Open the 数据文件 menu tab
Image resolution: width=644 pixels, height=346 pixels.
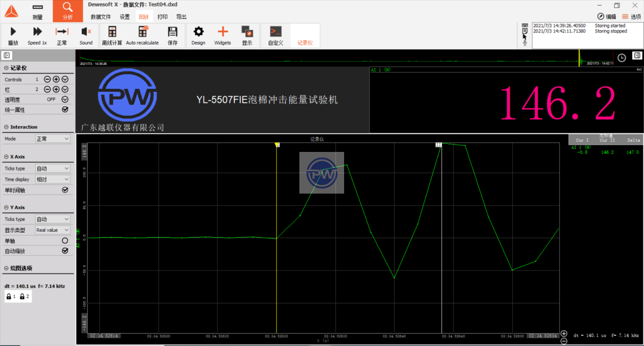tap(101, 17)
